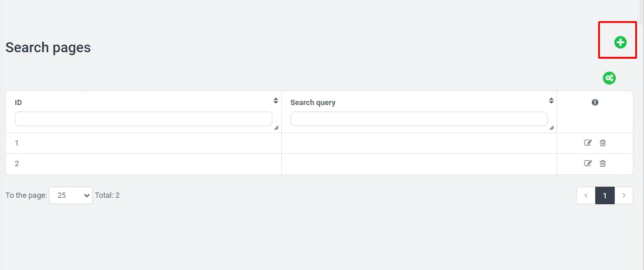The height and width of the screenshot is (270, 644).
Task: Click the ID filter resize handle
Action: pos(276,127)
